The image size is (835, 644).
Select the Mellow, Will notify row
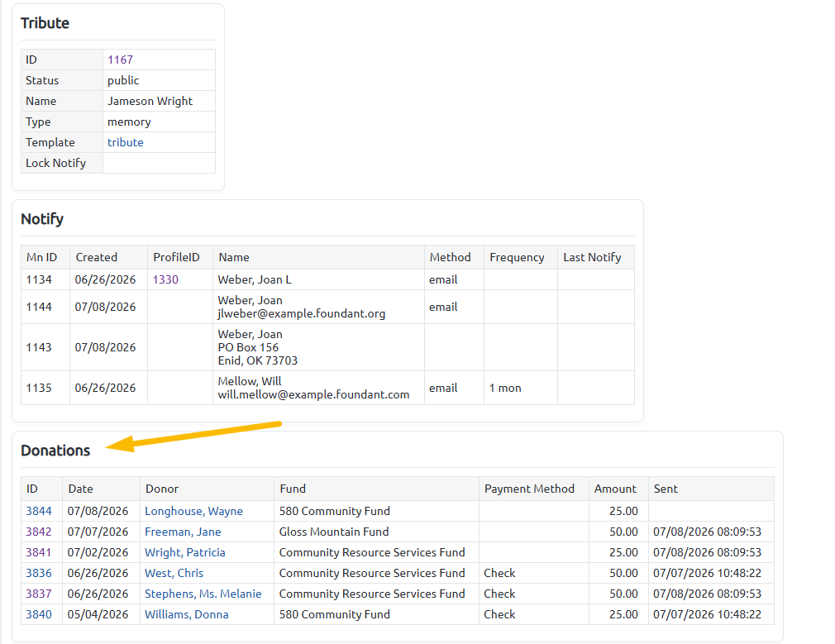click(327, 388)
